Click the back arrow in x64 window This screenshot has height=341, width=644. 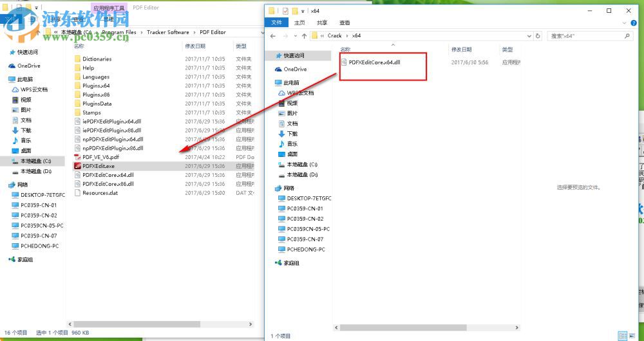click(x=272, y=36)
